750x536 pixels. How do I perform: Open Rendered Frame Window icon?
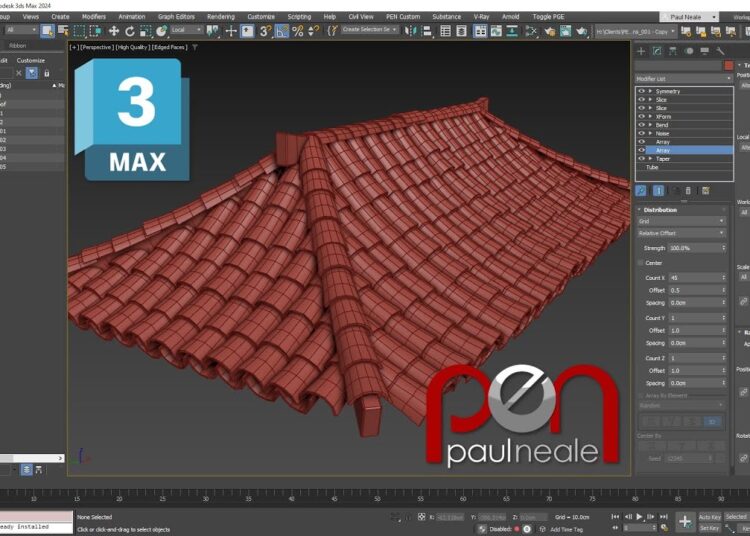tap(565, 31)
